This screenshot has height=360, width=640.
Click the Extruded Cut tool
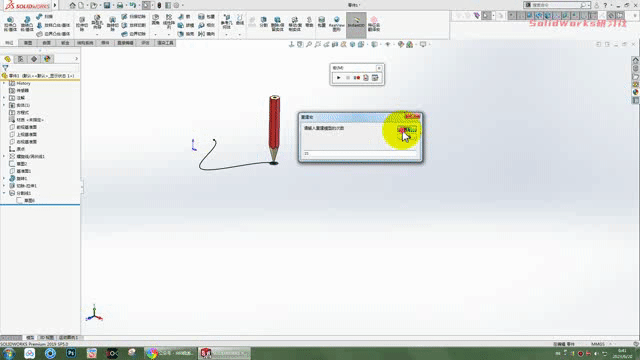[x=82, y=24]
